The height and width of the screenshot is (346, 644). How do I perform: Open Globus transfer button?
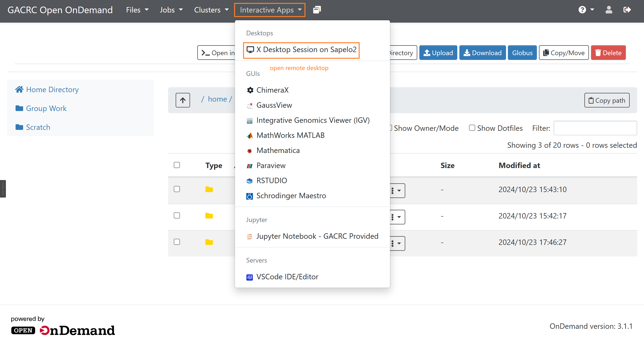coord(522,53)
